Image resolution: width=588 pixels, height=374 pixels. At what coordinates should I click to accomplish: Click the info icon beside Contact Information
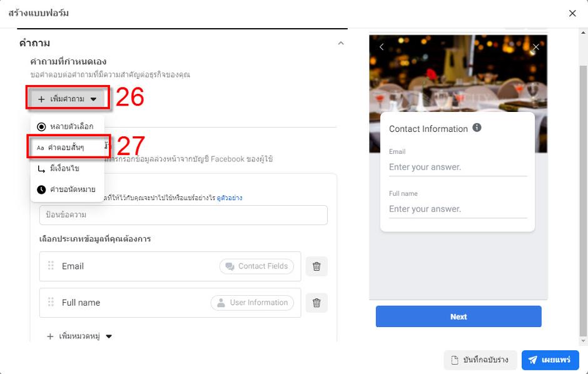pyautogui.click(x=477, y=128)
